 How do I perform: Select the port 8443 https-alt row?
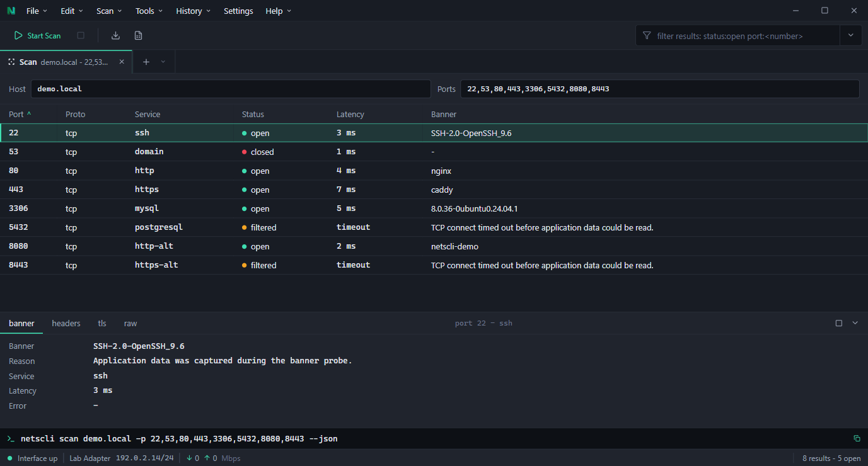[434, 265]
